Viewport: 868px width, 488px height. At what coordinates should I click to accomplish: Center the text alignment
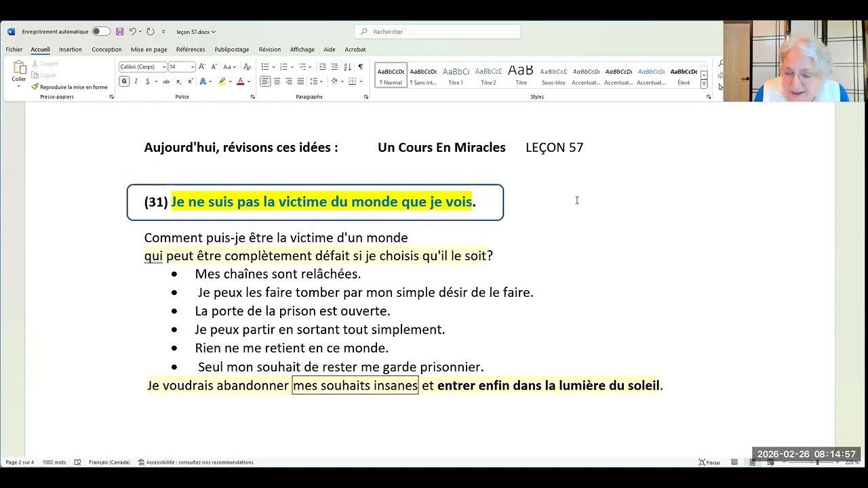pyautogui.click(x=277, y=81)
